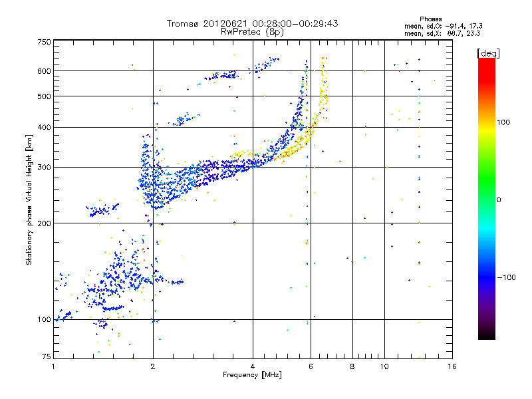Click the y-axis label '300'

coord(44,168)
